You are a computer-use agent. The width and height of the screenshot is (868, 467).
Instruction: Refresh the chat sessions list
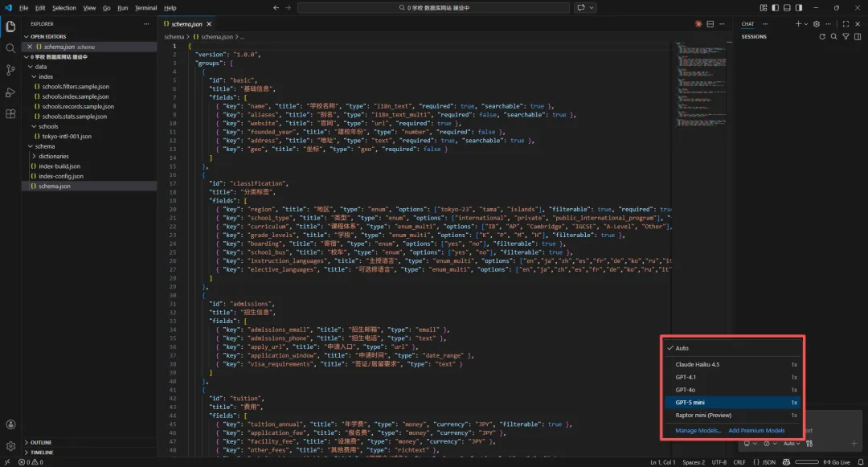pyautogui.click(x=822, y=36)
